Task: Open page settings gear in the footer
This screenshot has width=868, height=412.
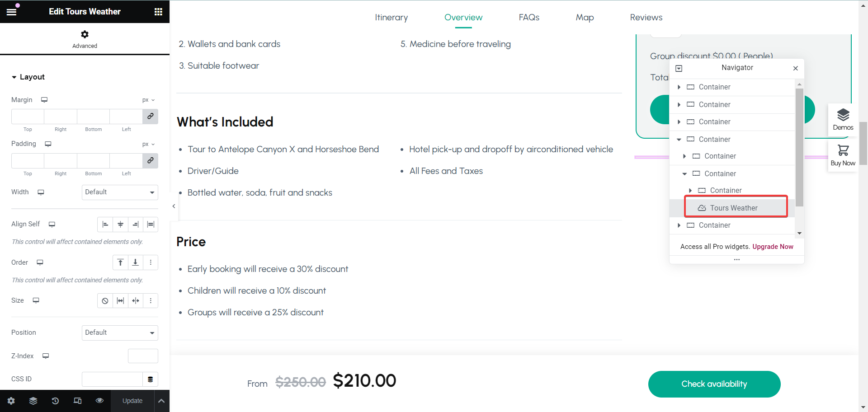Action: click(11, 401)
